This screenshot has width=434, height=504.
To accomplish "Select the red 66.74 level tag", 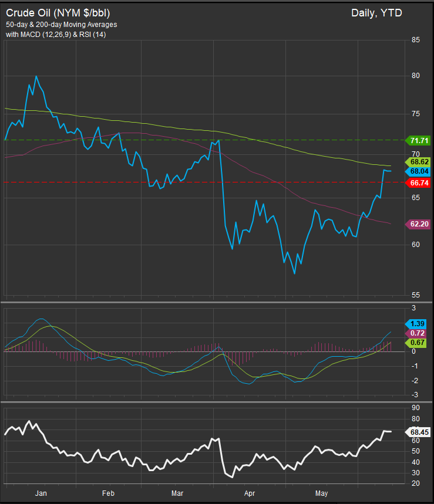I will 418,183.
